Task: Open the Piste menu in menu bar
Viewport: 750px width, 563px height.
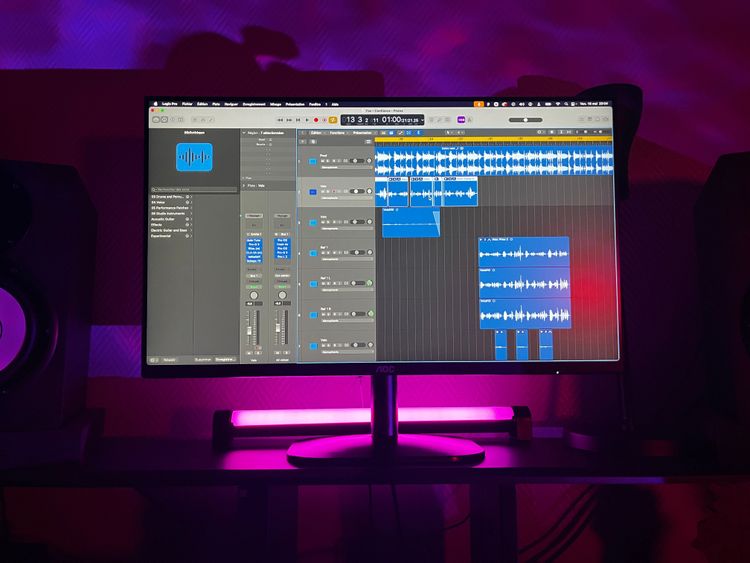Action: [x=216, y=104]
